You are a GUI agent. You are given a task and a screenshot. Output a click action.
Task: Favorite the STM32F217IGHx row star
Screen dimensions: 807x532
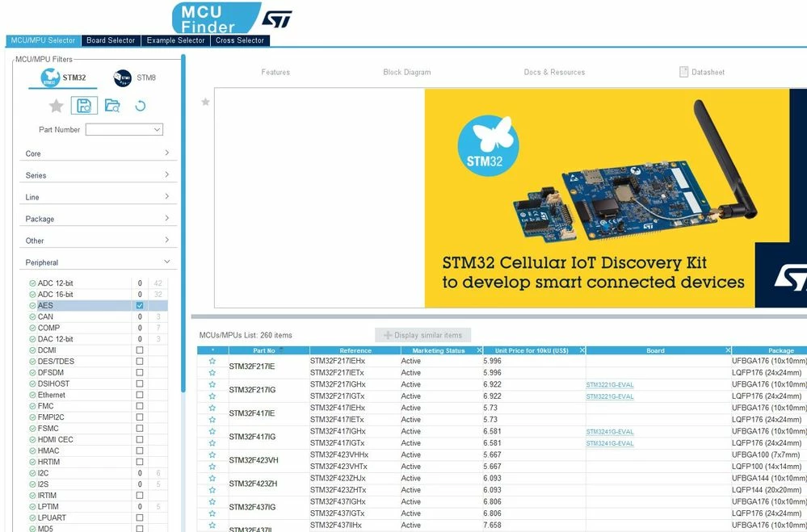click(212, 384)
